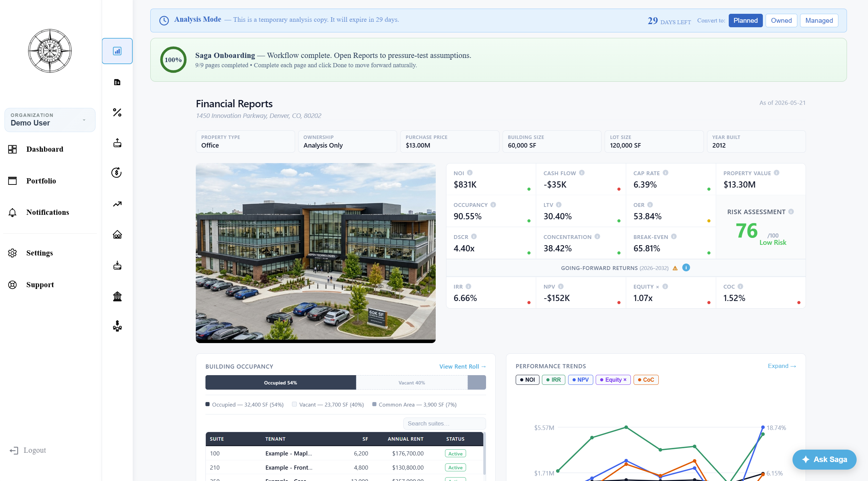The image size is (868, 481).
Task: Open Portfolio in the left menu
Action: tap(41, 181)
